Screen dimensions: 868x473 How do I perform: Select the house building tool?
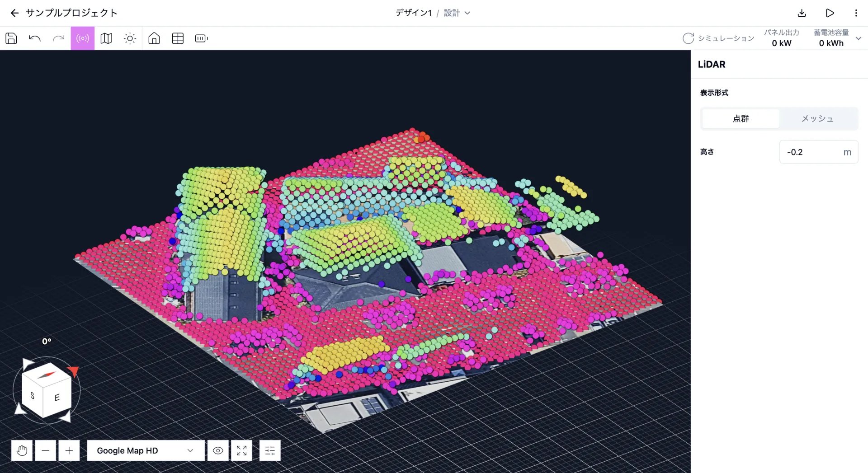pyautogui.click(x=154, y=38)
